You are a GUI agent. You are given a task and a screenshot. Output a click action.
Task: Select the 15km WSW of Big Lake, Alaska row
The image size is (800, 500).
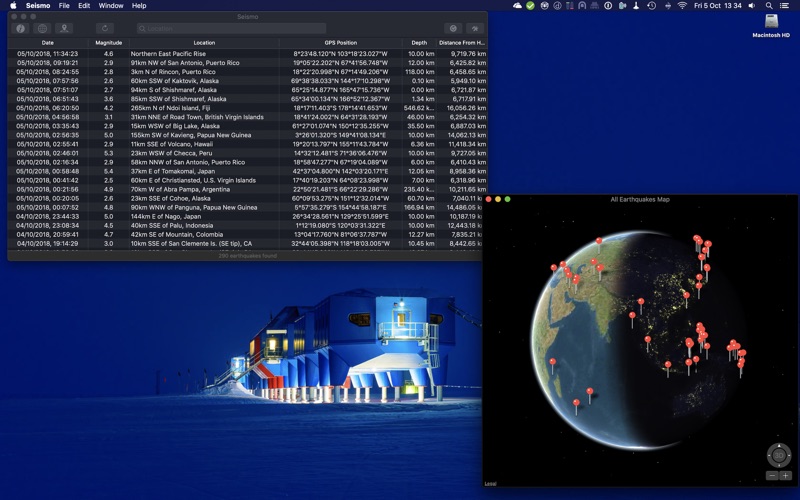click(247, 126)
